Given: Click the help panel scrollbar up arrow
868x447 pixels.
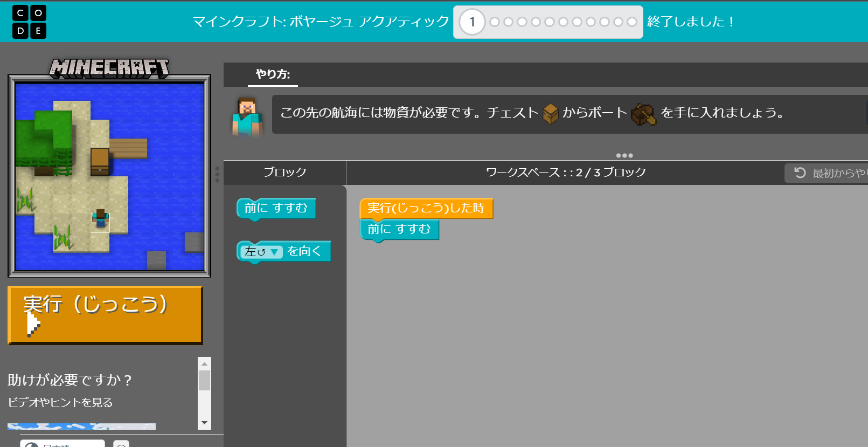Looking at the screenshot, I should coord(204,363).
